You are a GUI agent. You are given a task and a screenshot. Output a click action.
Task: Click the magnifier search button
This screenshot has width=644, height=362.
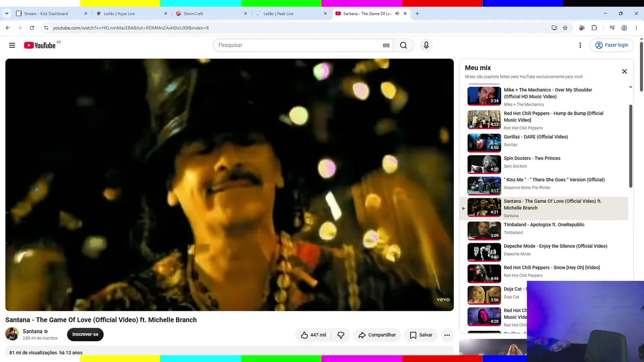coord(404,45)
